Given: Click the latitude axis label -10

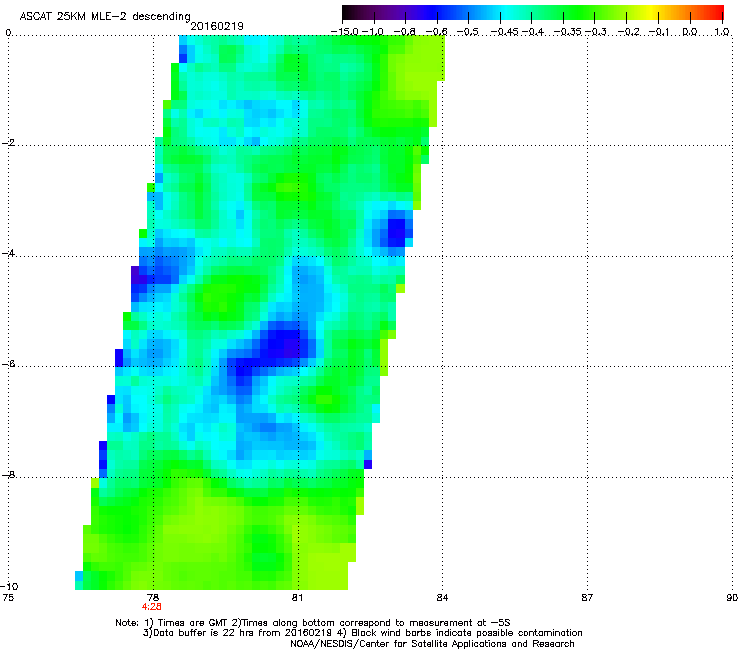Looking at the screenshot, I should click(x=9, y=586).
